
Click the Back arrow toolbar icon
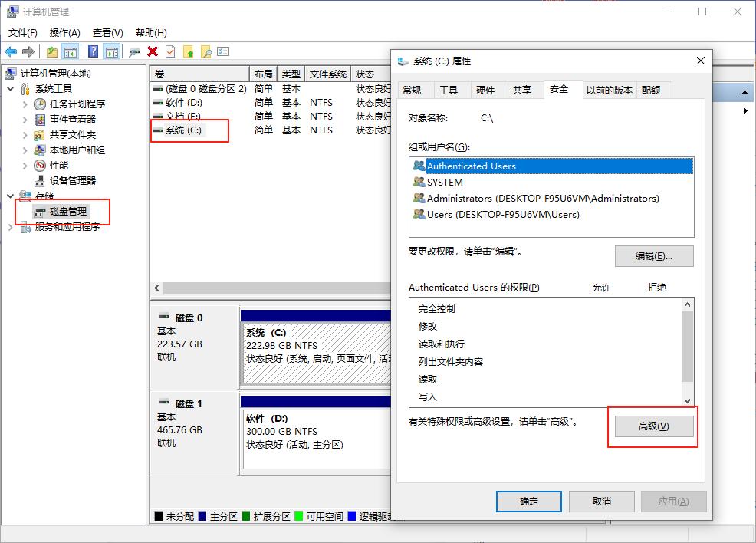pos(11,51)
